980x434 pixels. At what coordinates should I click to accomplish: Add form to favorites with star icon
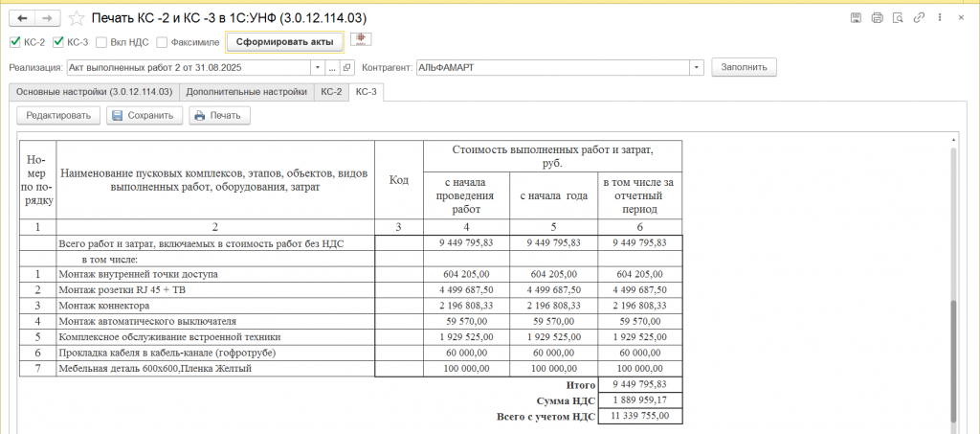[x=77, y=18]
